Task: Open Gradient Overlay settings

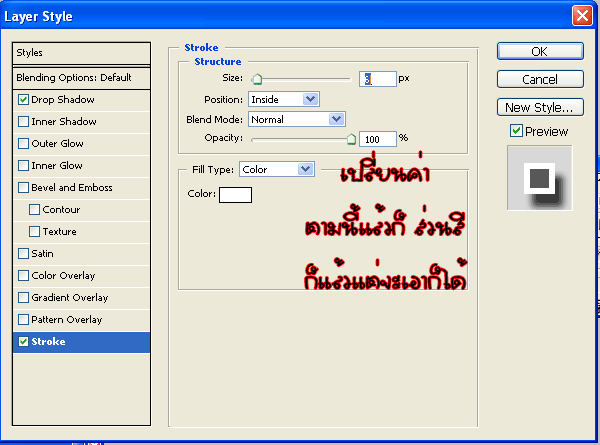Action: point(70,298)
